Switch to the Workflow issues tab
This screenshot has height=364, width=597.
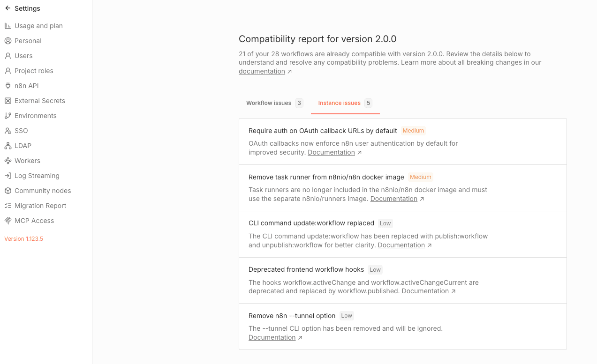tap(268, 103)
